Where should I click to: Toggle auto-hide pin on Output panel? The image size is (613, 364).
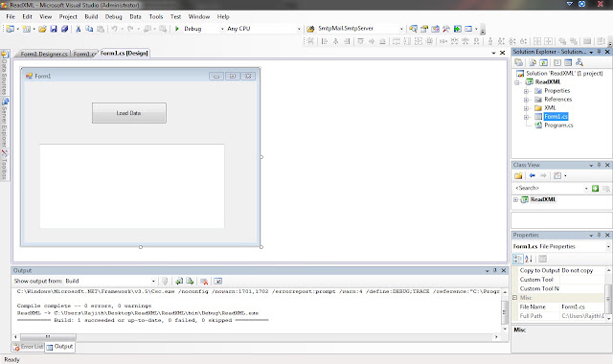(x=495, y=270)
